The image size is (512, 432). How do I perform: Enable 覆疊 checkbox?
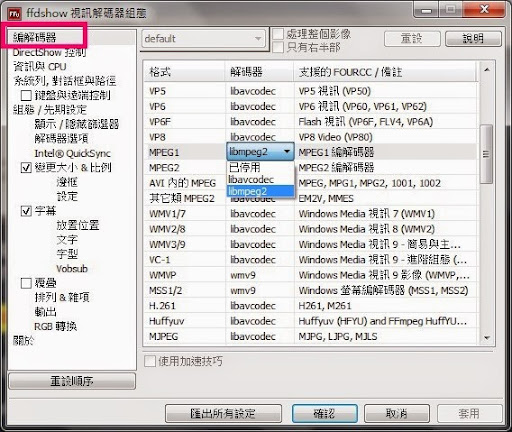coord(26,283)
